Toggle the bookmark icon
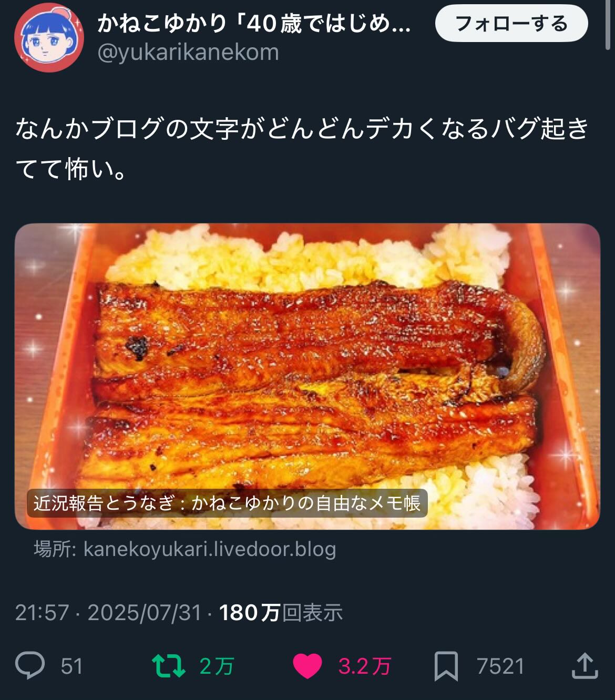615x700 pixels. [446, 666]
